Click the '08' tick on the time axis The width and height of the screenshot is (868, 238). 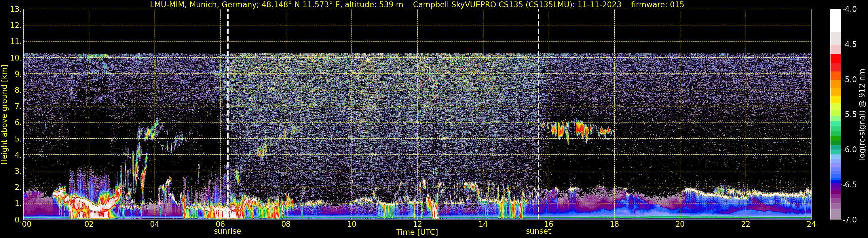click(x=286, y=224)
